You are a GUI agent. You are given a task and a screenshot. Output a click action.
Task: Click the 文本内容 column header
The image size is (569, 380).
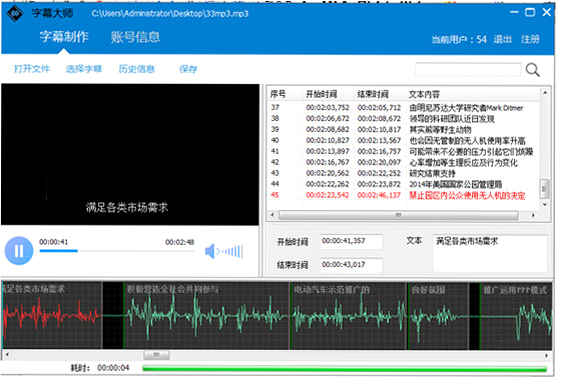pyautogui.click(x=425, y=94)
